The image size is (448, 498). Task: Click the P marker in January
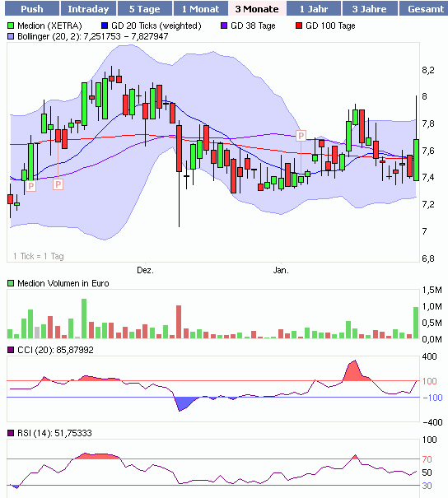click(301, 136)
